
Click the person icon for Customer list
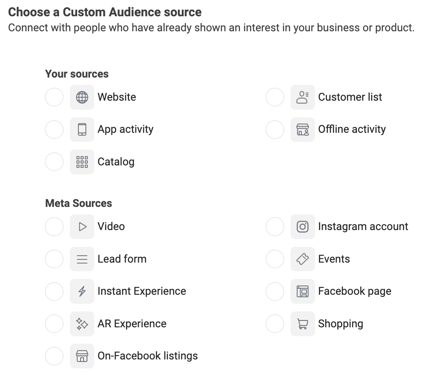[x=303, y=97]
